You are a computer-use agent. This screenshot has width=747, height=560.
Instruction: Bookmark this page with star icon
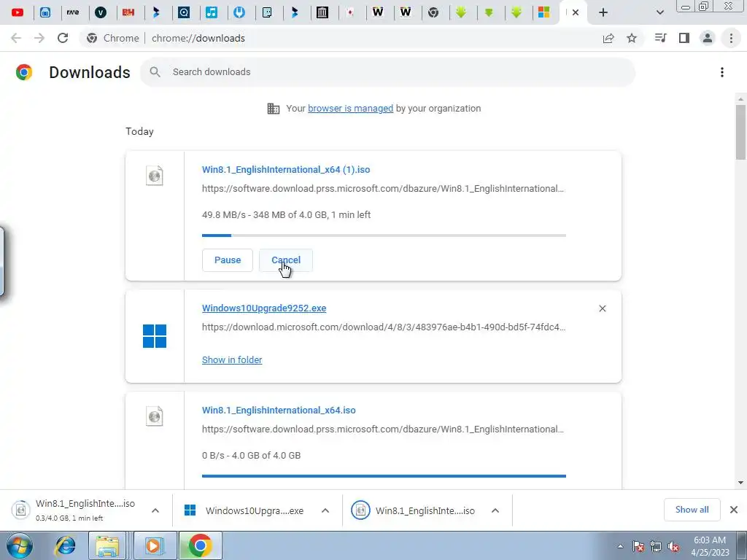click(x=632, y=38)
